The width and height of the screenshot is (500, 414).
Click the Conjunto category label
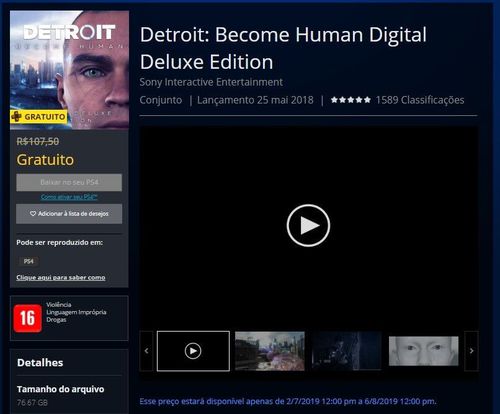pos(161,100)
